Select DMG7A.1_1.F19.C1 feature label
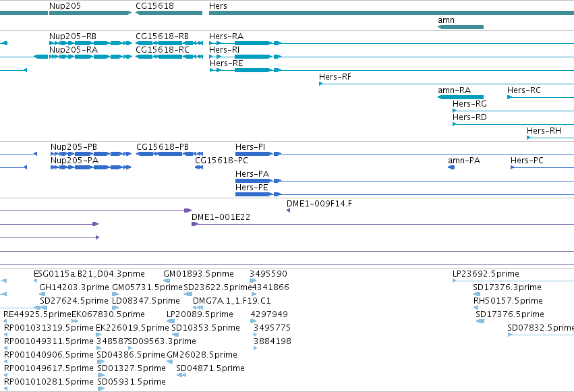Image resolution: width=574 pixels, height=392 pixels. 232,301
